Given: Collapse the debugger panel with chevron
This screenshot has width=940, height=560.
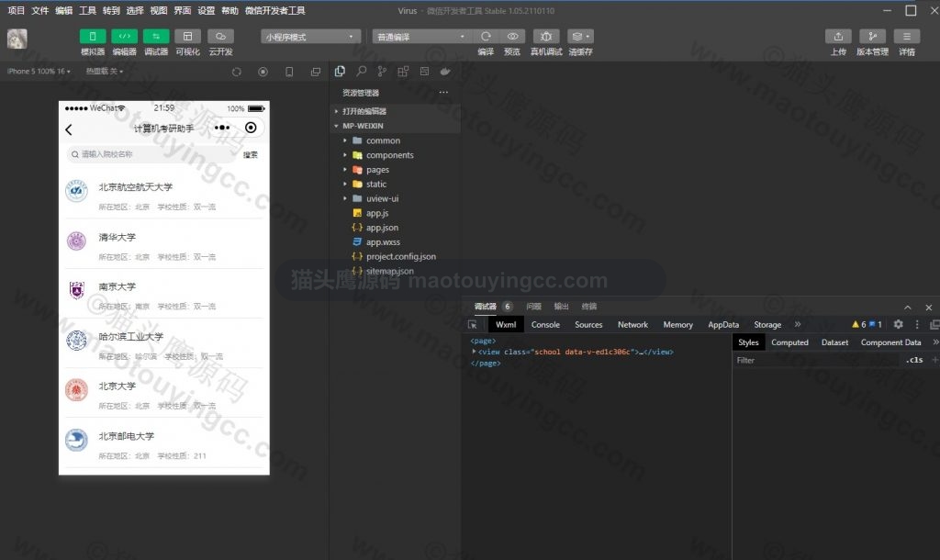Looking at the screenshot, I should pos(908,307).
